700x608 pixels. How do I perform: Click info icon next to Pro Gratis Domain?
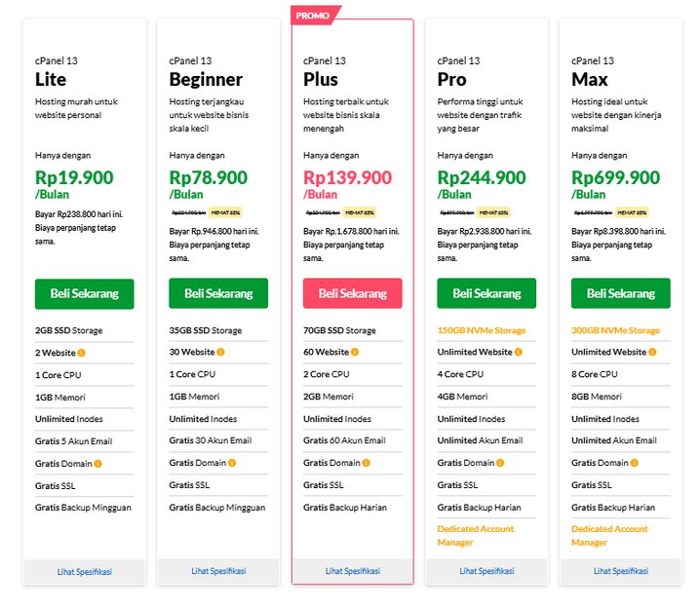click(x=501, y=463)
